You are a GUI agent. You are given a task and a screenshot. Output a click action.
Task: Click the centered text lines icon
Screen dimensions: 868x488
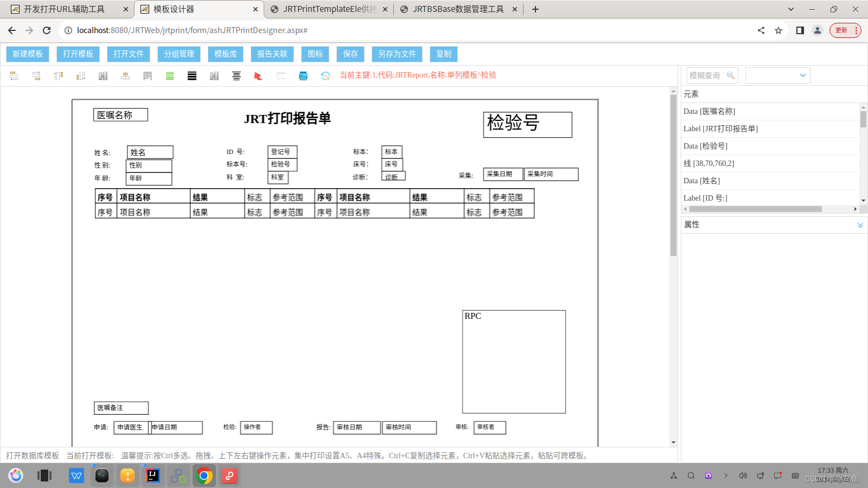point(237,76)
